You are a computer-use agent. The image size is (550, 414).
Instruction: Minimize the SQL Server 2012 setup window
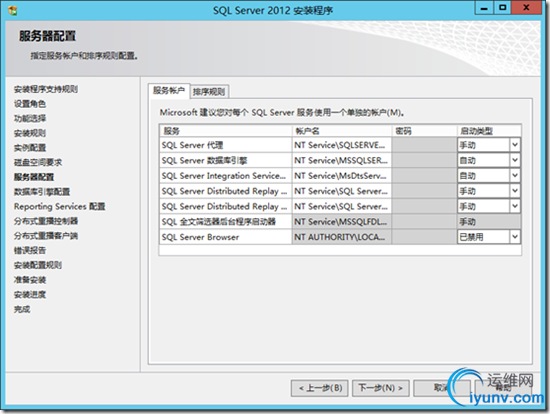484,8
